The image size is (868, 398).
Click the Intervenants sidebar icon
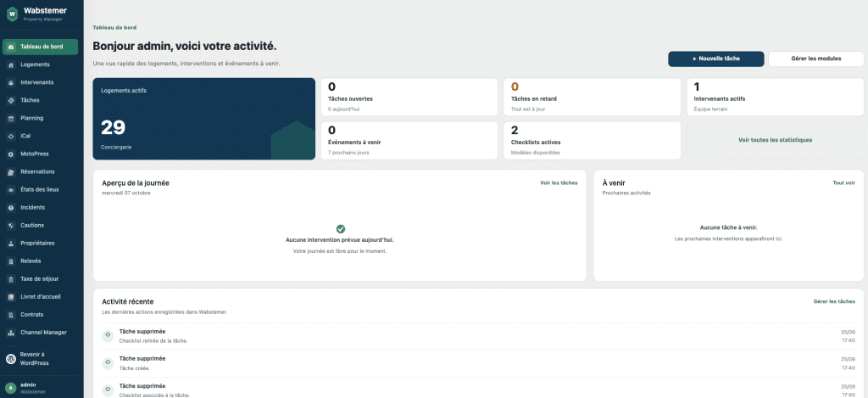pyautogui.click(x=10, y=82)
